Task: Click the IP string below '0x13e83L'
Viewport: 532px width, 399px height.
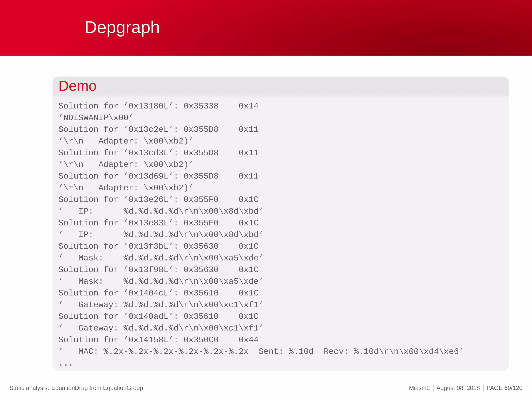Action: point(161,235)
